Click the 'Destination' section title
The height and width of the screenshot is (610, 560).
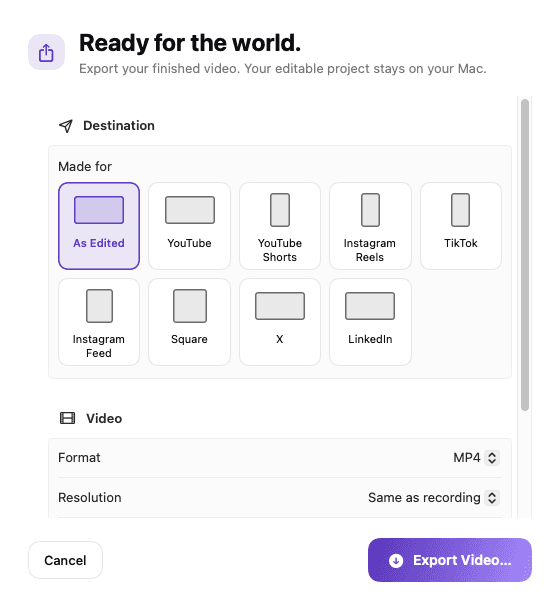pyautogui.click(x=119, y=126)
